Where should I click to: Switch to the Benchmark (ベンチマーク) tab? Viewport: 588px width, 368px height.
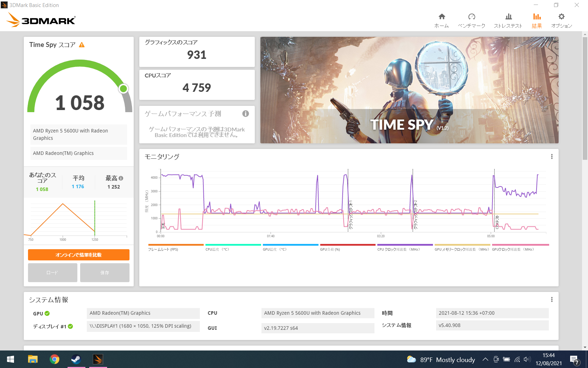coord(471,21)
